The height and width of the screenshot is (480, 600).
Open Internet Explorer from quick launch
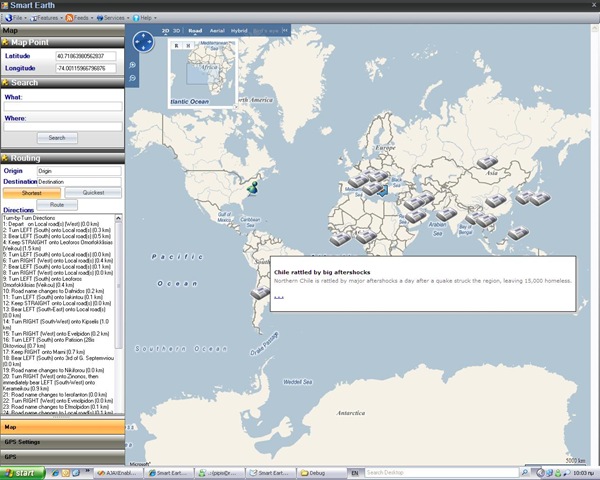[55, 473]
